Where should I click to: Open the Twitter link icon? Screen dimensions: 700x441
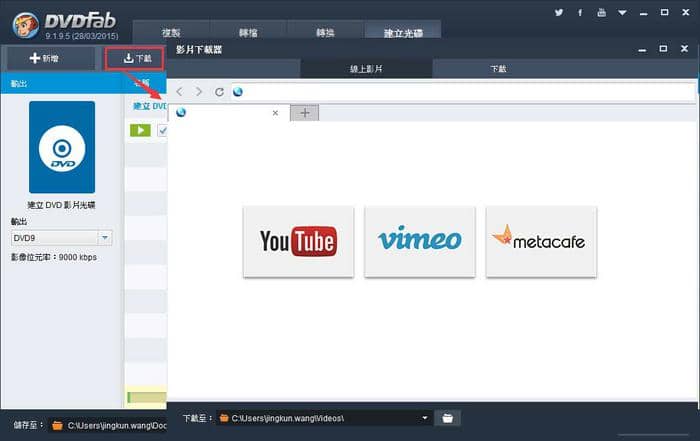click(558, 12)
